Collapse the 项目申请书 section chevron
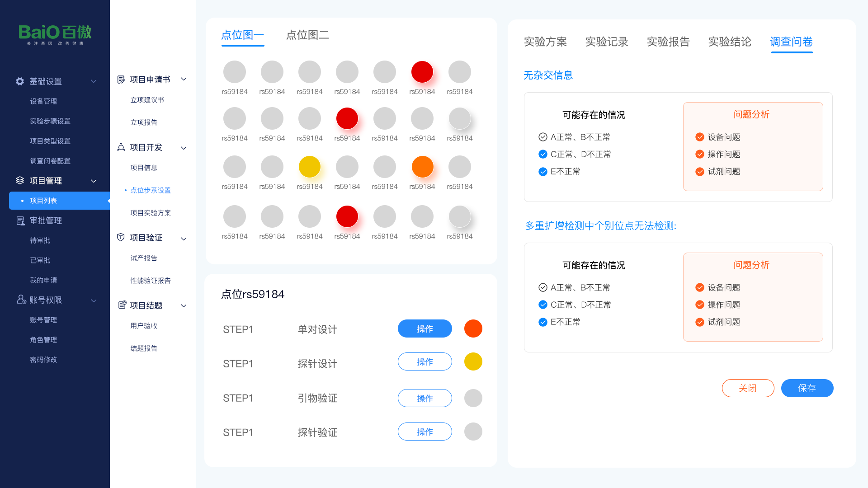The image size is (868, 488). tap(184, 79)
